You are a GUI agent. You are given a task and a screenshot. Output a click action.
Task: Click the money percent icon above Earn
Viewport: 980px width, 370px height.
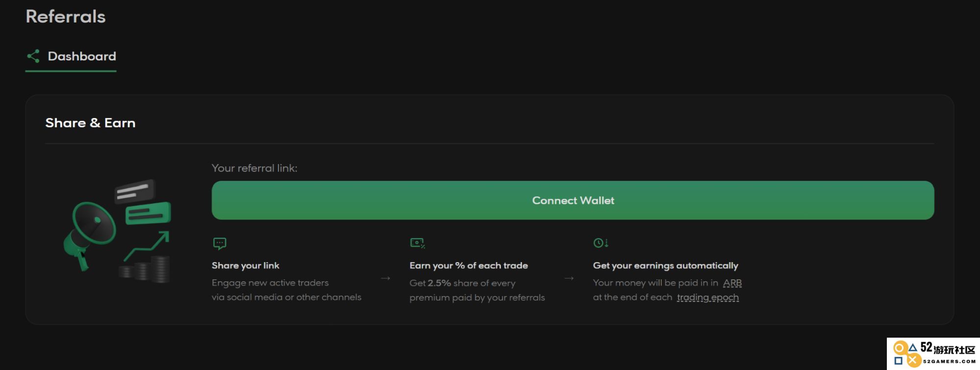(417, 243)
